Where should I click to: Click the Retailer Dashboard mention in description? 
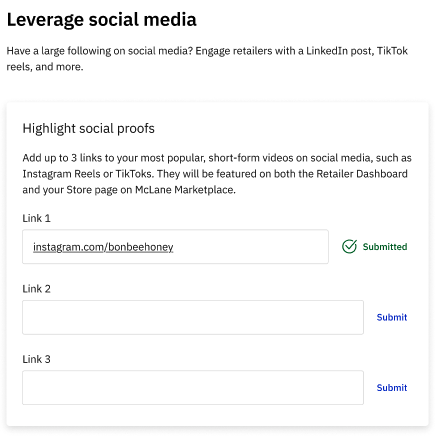(x=362, y=174)
